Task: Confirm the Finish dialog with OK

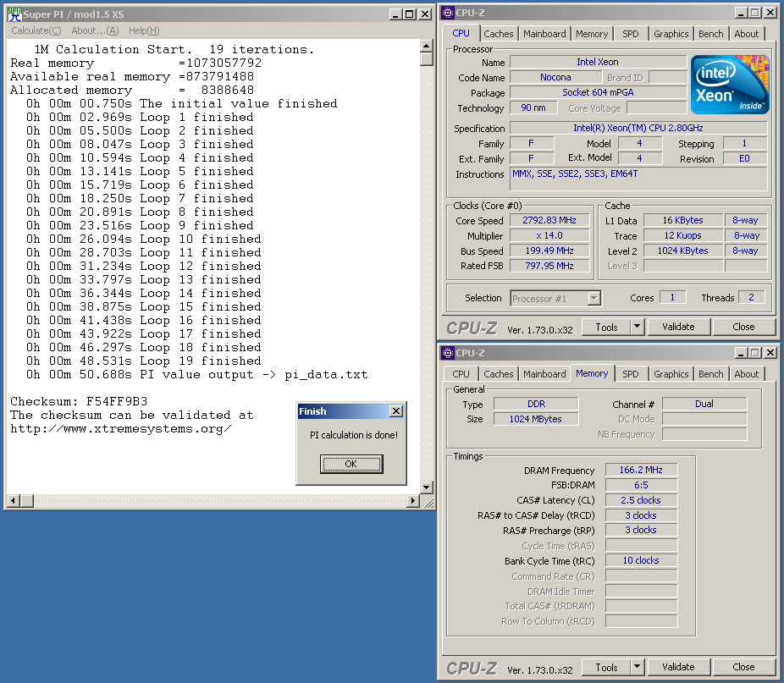Action: (x=351, y=464)
